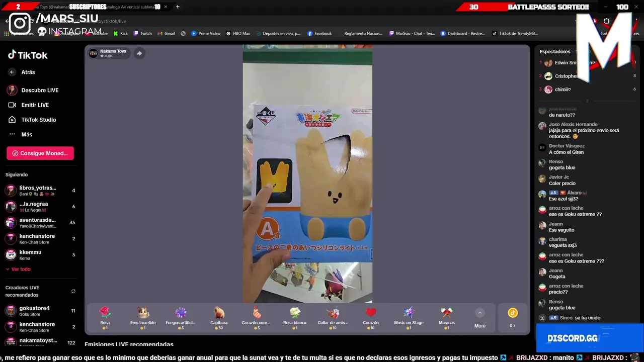Send the Eres increíble cat gift
The image size is (644, 362).
(x=143, y=318)
